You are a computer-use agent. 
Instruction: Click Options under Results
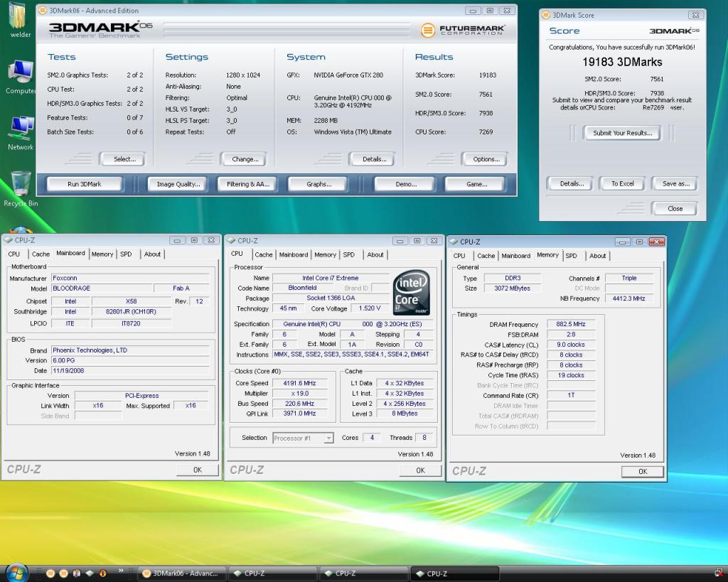(486, 159)
